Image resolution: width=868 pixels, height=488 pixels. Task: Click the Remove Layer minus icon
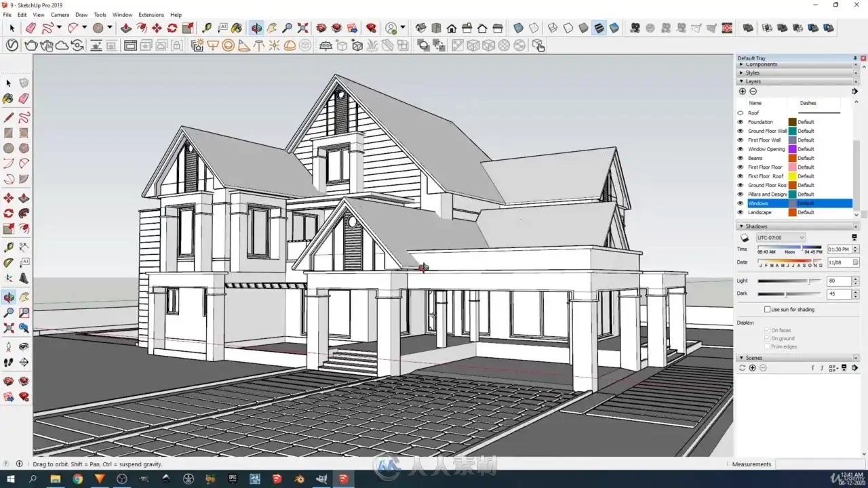pos(753,91)
